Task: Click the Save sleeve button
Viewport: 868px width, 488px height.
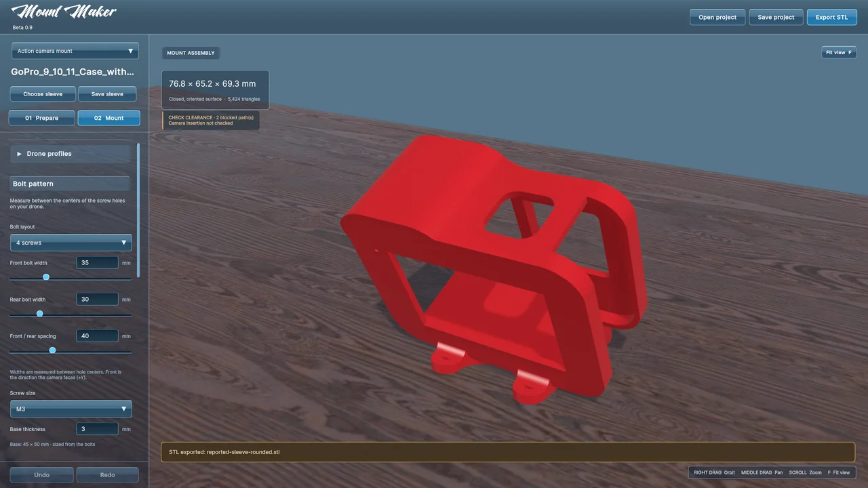Action: click(x=107, y=94)
